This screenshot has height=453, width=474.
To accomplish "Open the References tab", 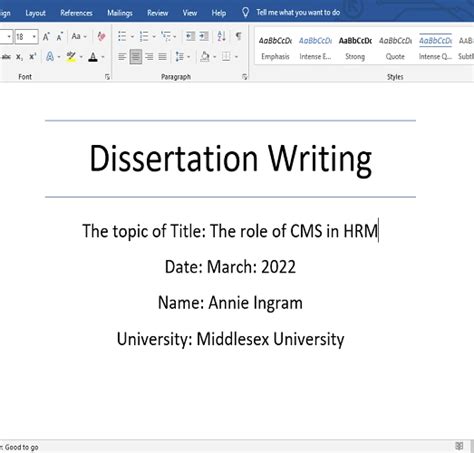I will (x=76, y=13).
